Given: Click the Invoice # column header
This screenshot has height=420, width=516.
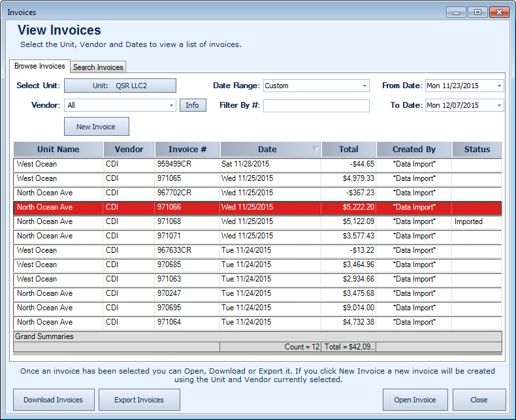Looking at the screenshot, I should point(187,150).
